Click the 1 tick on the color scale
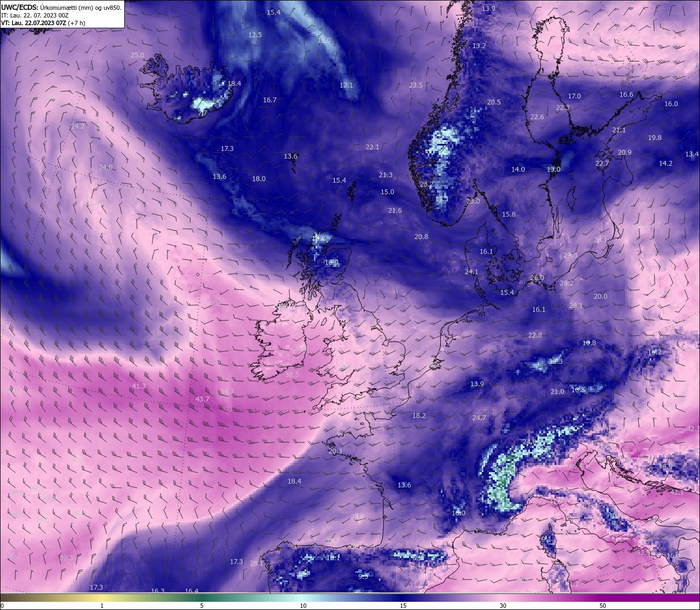700x610 pixels. [x=102, y=606]
